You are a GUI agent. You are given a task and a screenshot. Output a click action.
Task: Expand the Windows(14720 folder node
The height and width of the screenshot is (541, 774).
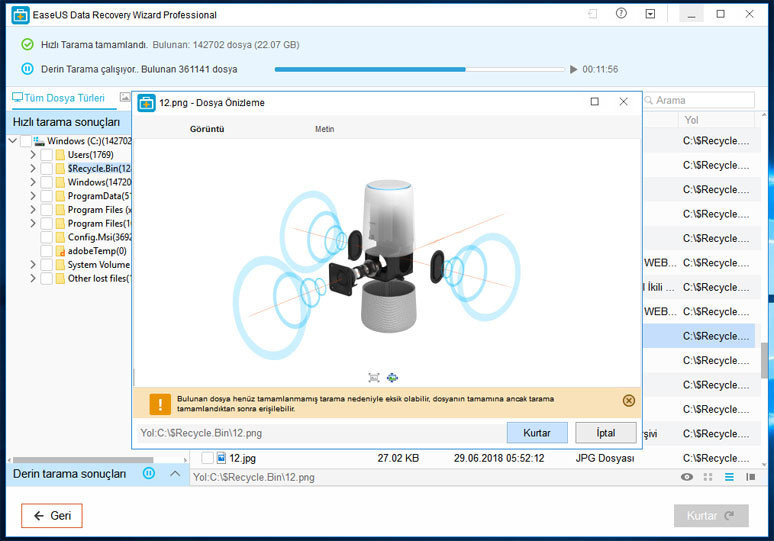[x=33, y=183]
